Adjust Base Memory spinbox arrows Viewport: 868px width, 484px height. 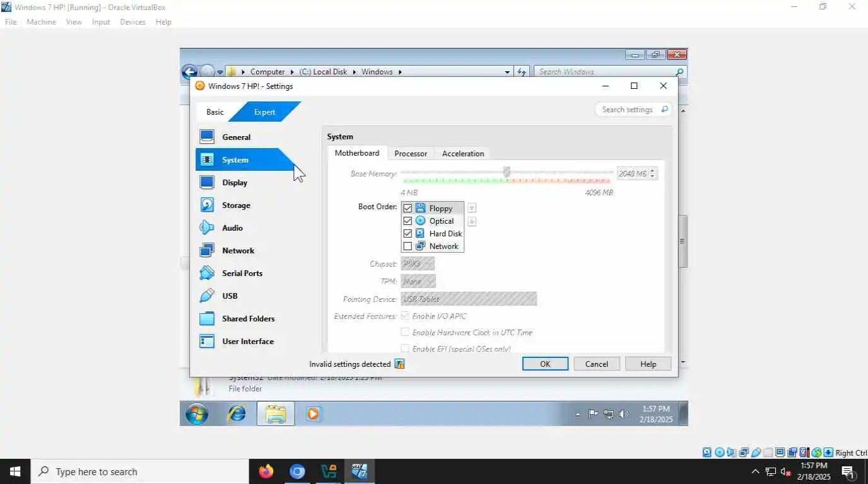[x=653, y=173]
